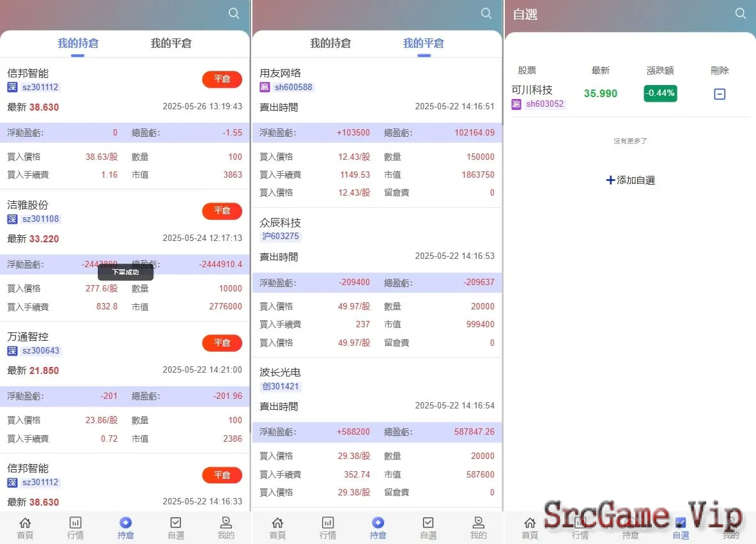
Task: Tap the 股票 column header in watchlist
Action: click(x=527, y=71)
